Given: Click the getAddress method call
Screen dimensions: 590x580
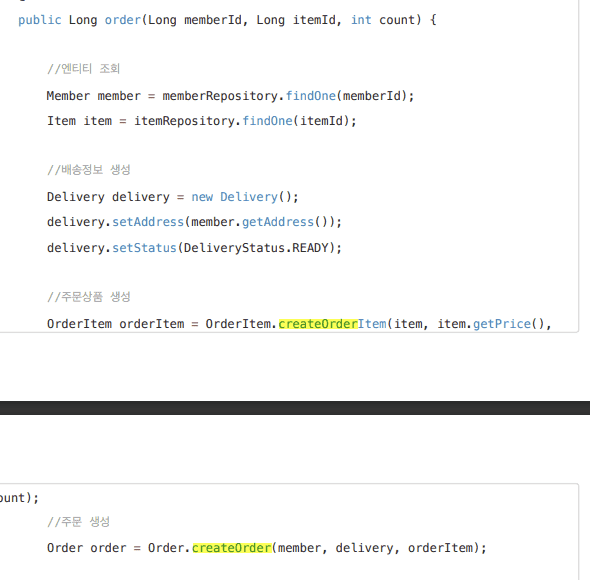Looking at the screenshot, I should tap(278, 222).
